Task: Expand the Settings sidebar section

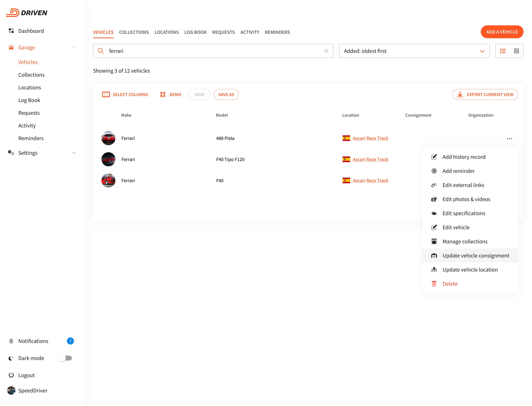Action: point(74,153)
